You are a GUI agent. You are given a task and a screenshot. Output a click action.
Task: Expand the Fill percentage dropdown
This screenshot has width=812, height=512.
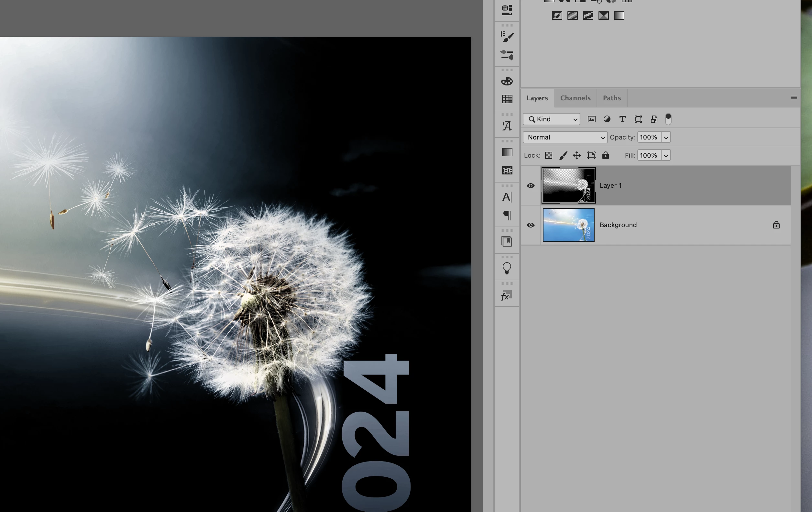coord(666,155)
